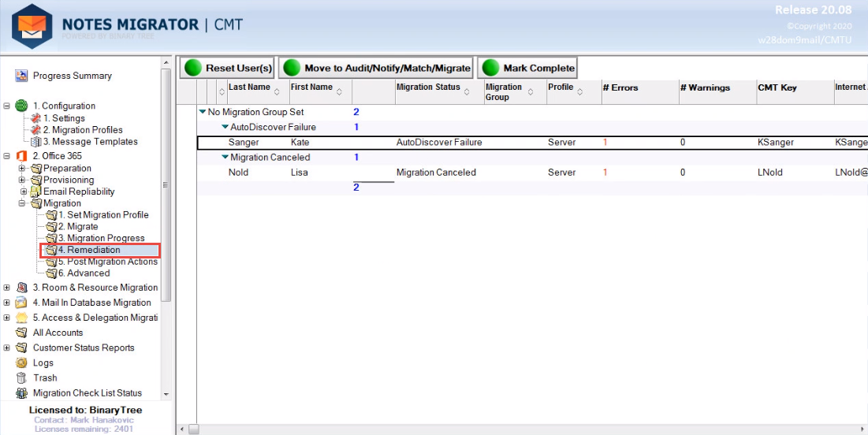Open 3. Message Templates
868x435 pixels.
pos(91,142)
